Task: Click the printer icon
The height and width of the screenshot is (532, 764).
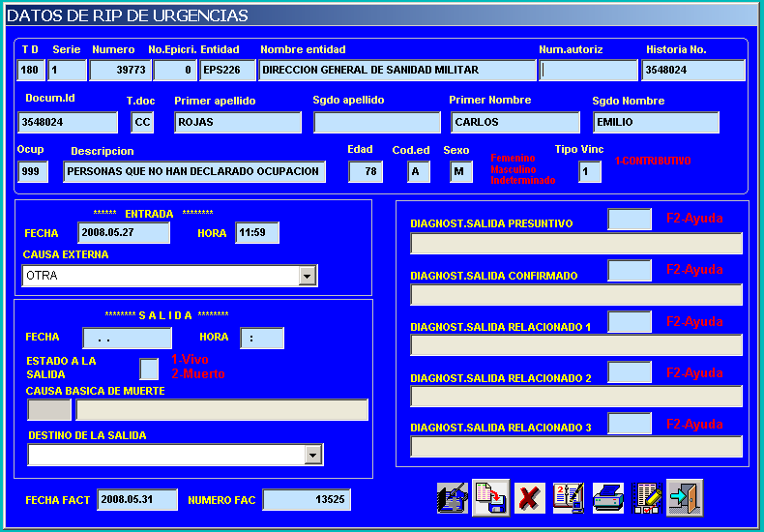Action: [x=608, y=498]
